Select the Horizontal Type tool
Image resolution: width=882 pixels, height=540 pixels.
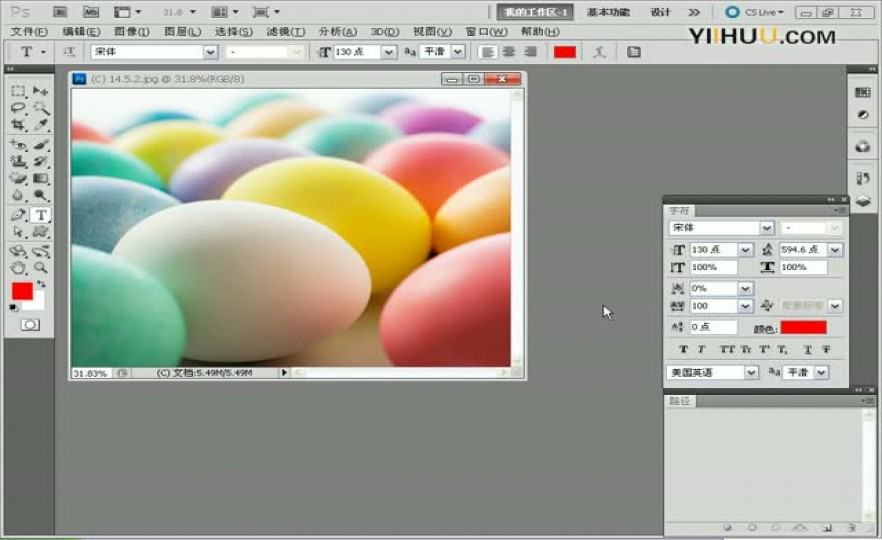point(40,215)
